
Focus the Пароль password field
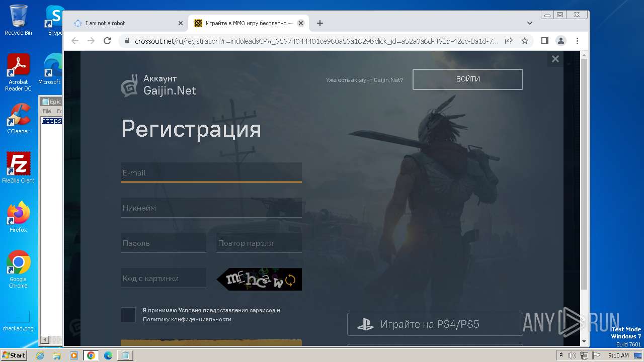coord(164,243)
